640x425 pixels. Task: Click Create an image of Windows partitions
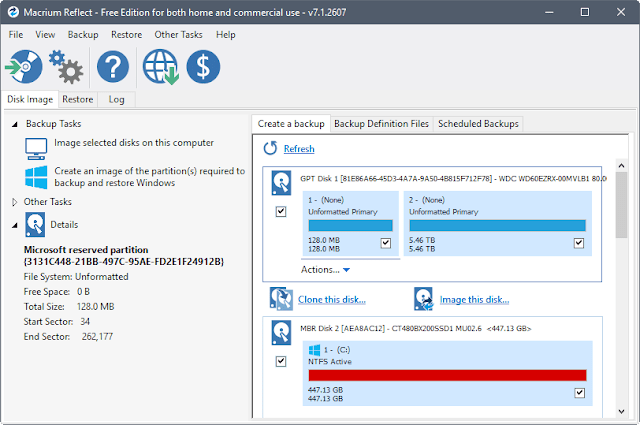pos(149,177)
